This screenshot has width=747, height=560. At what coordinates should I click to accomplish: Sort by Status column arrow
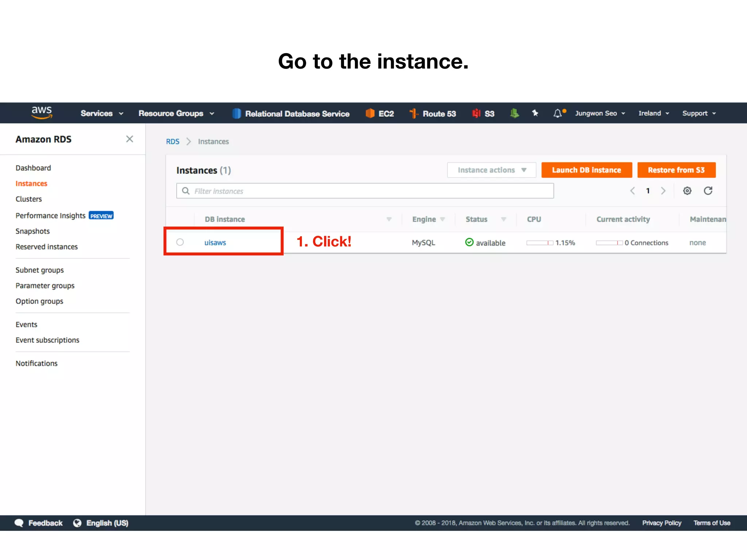503,219
